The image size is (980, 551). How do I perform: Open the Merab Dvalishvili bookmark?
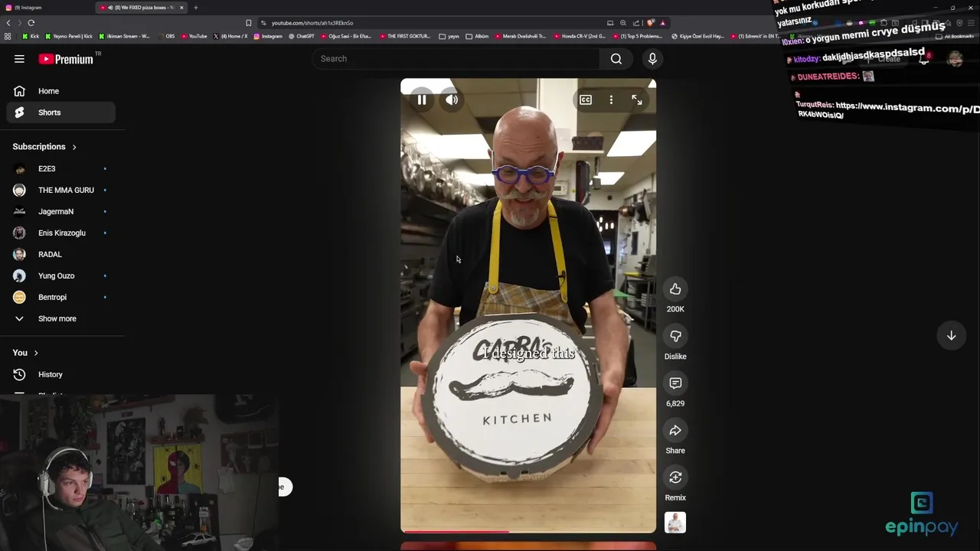(x=521, y=36)
